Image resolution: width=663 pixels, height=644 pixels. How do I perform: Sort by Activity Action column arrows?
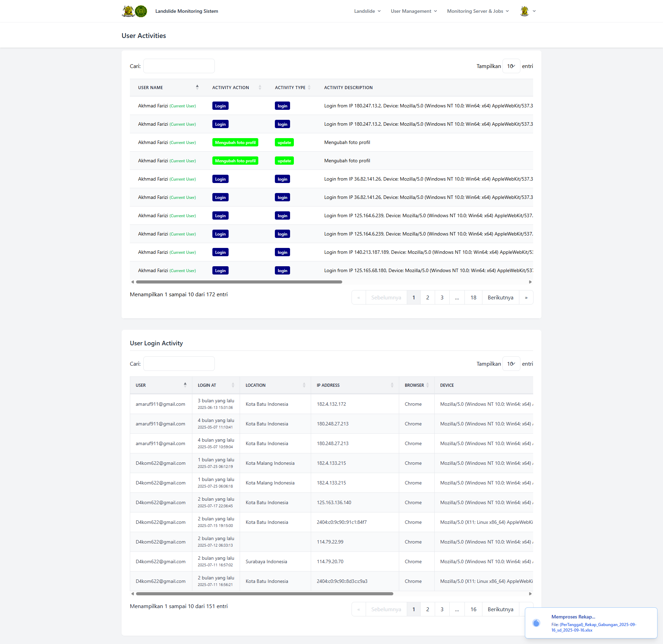[x=260, y=87]
